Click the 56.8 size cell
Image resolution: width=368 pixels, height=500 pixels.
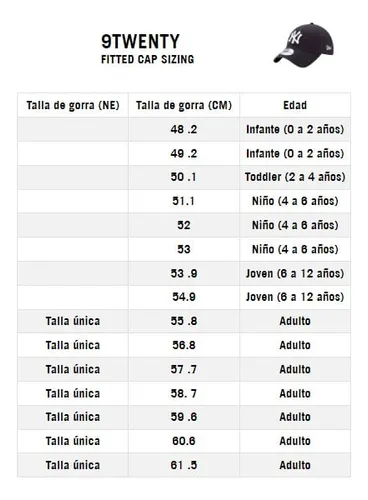point(184,345)
